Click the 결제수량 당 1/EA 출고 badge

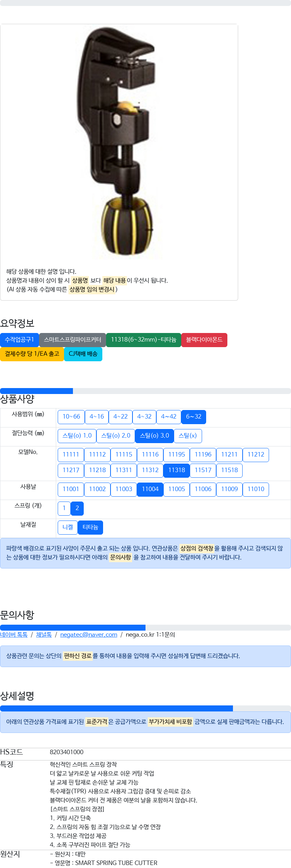tap(32, 354)
